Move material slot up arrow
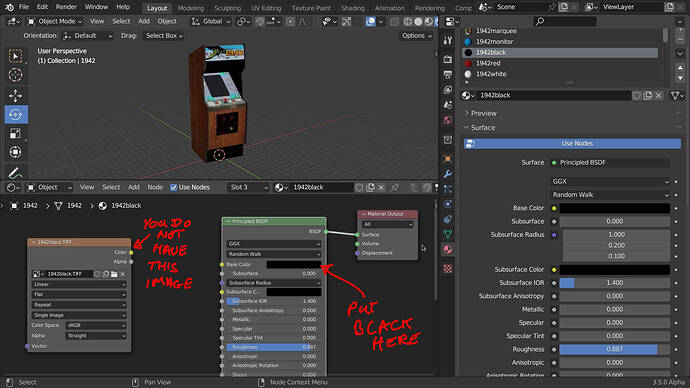 [x=680, y=68]
